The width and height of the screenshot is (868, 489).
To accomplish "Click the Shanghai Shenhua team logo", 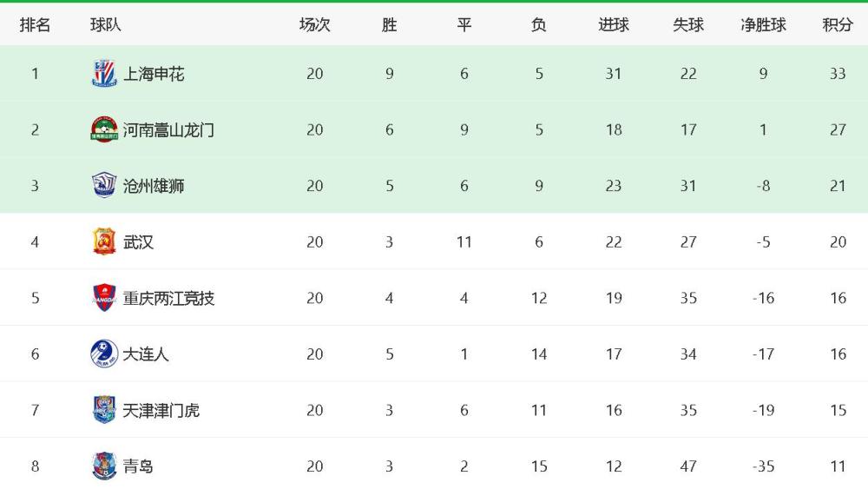I will coord(104,74).
